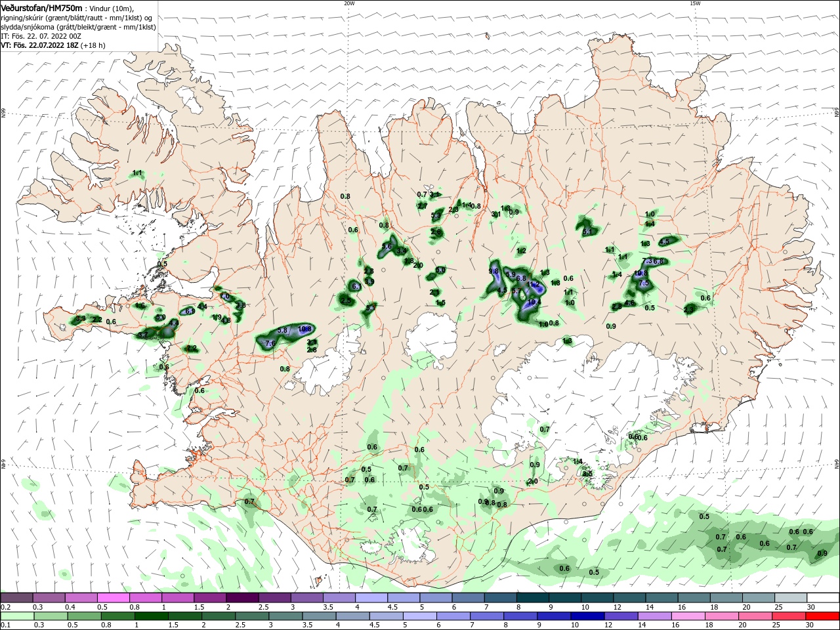
Task: Click lower legend swatch between 10 and 12
Action: (x=587, y=616)
